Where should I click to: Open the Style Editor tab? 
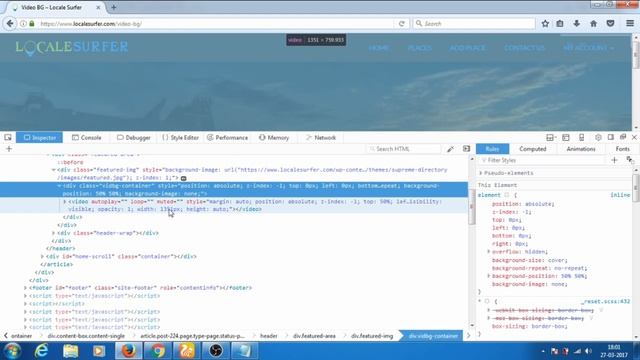[180, 138]
